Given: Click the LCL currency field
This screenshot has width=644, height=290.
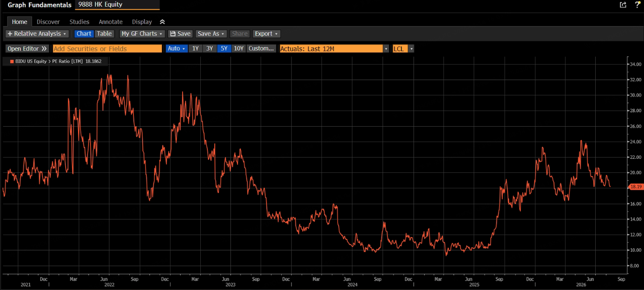Looking at the screenshot, I should tap(400, 49).
